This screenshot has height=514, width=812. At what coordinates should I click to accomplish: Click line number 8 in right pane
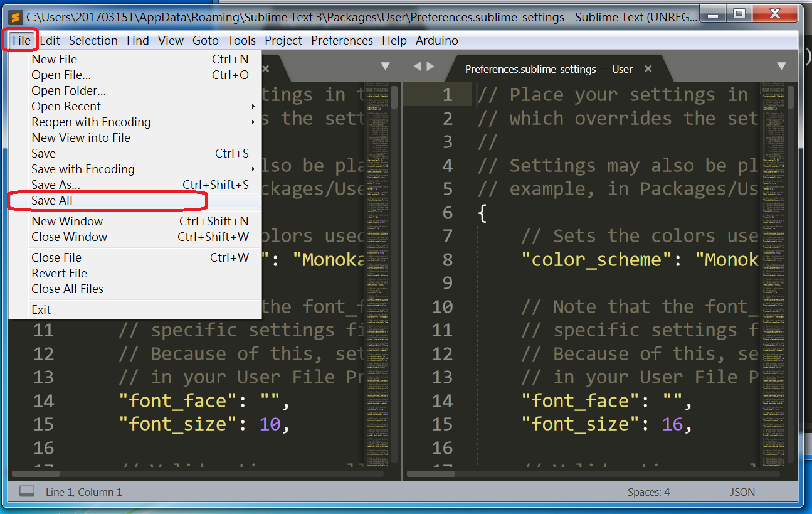pos(447,260)
